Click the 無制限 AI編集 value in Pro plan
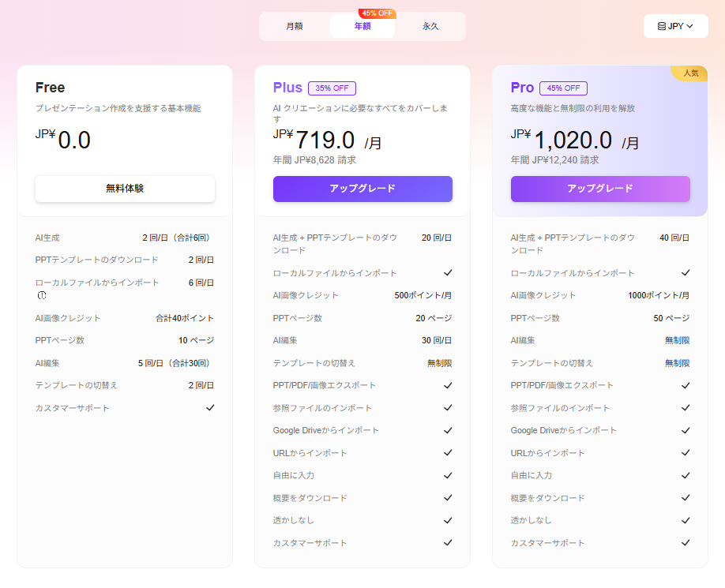This screenshot has width=725, height=588. pyautogui.click(x=677, y=340)
